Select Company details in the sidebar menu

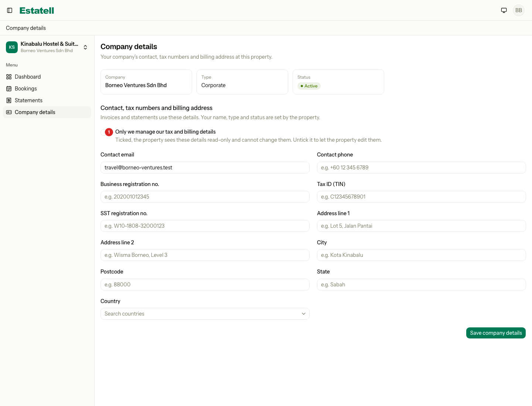point(47,112)
